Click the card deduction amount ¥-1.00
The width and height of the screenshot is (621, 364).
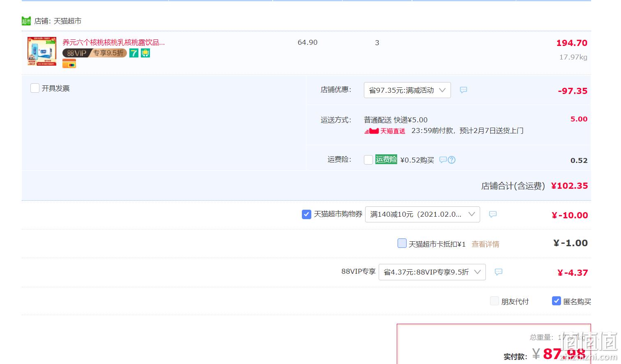coord(570,243)
